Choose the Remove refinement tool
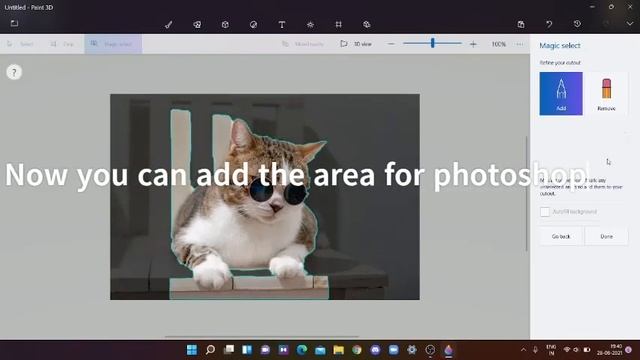 click(606, 93)
